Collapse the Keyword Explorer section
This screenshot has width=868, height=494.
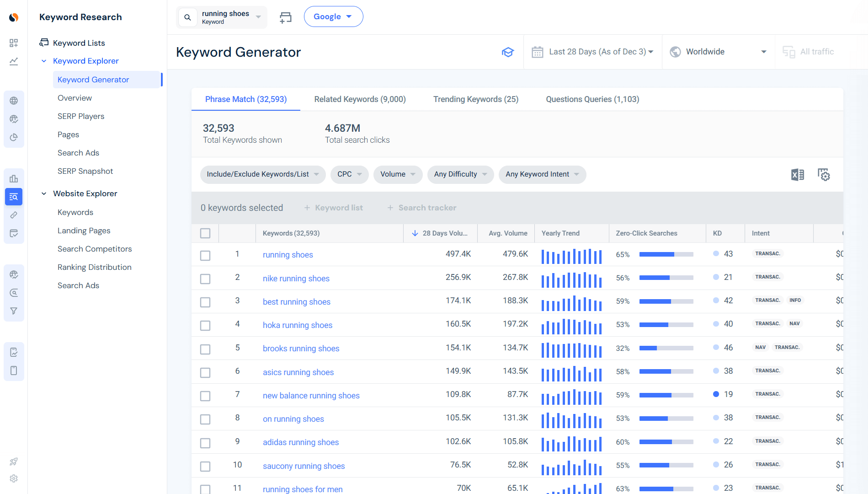coord(43,60)
